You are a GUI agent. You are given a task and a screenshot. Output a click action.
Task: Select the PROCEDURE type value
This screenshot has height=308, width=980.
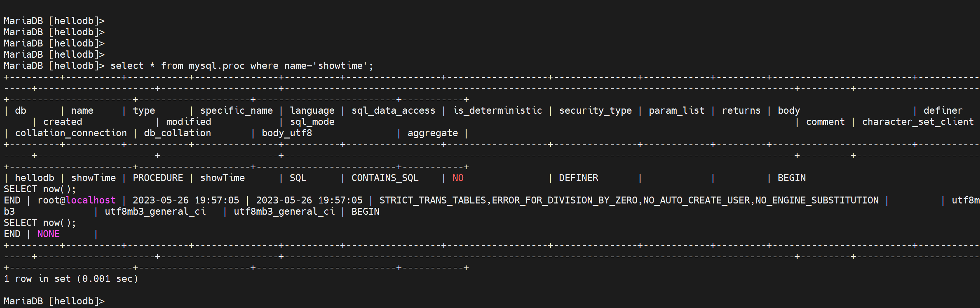(157, 178)
